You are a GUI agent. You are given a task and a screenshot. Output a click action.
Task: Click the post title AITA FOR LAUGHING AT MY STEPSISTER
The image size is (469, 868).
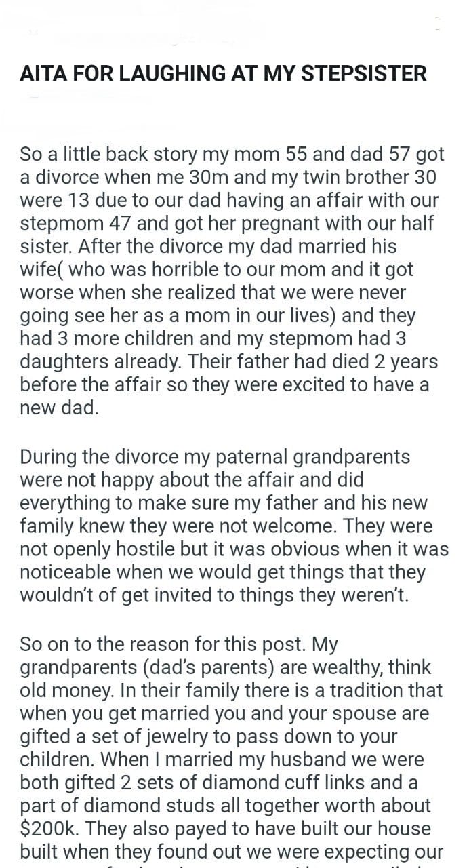(224, 73)
